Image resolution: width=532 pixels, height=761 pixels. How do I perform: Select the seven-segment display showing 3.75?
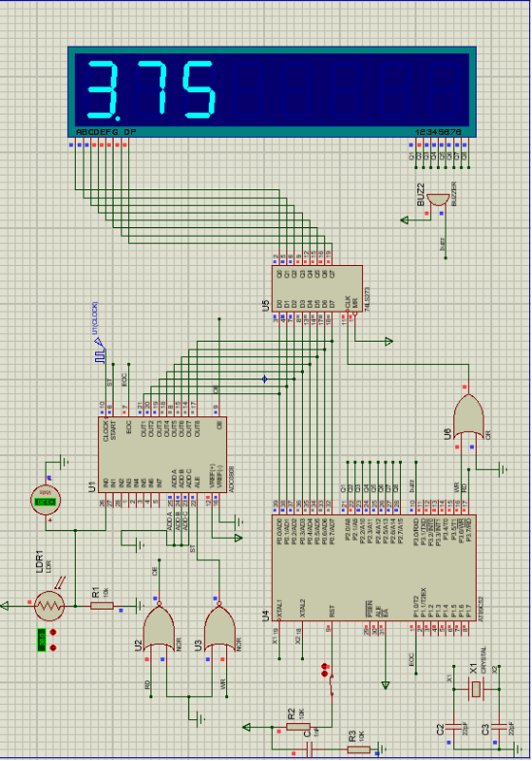click(272, 92)
